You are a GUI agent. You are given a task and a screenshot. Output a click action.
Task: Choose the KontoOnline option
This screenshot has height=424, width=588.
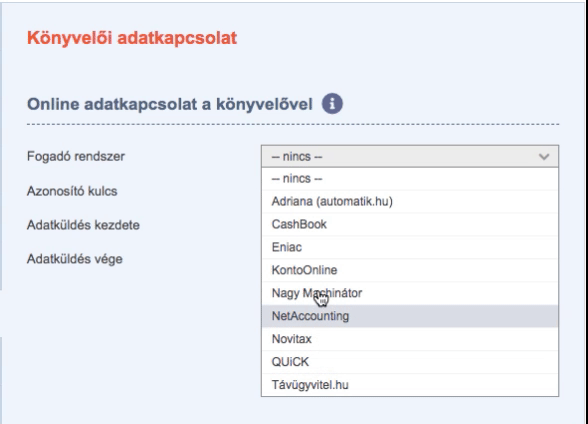click(x=410, y=270)
